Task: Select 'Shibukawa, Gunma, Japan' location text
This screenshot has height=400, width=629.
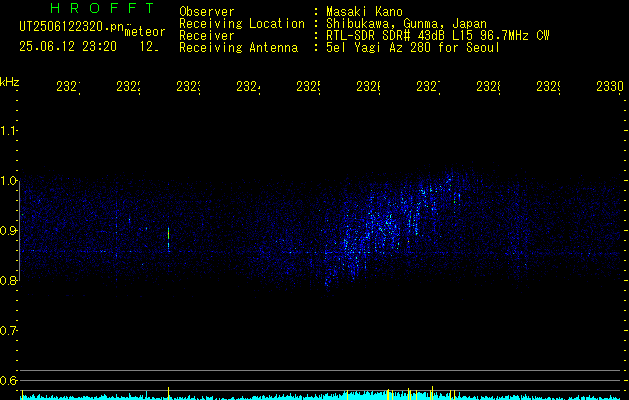Action: tap(406, 24)
